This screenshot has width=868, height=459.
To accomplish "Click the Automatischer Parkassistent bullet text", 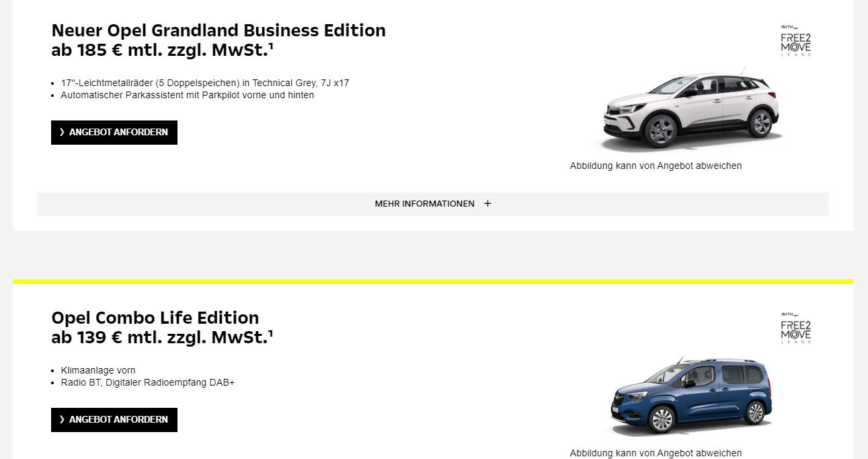I will [188, 96].
